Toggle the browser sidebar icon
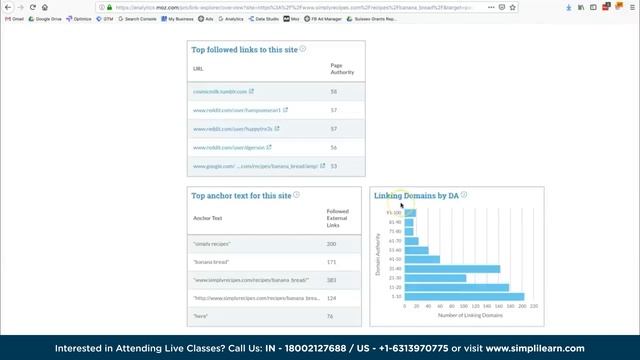640x360 pixels. 593,7
